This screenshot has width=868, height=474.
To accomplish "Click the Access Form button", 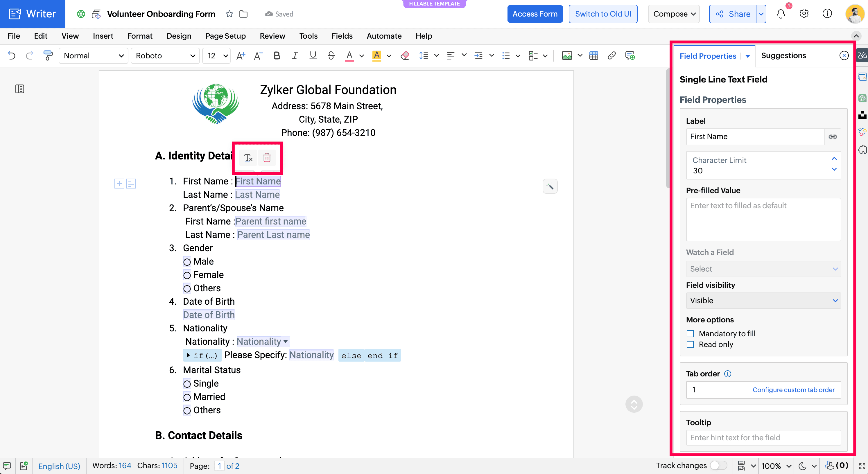I will [x=535, y=14].
